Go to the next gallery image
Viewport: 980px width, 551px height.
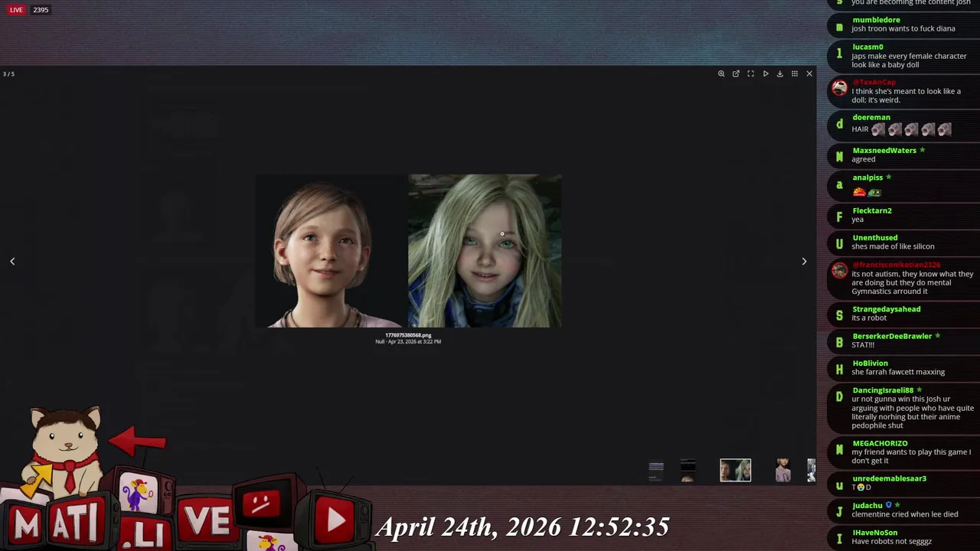(804, 262)
